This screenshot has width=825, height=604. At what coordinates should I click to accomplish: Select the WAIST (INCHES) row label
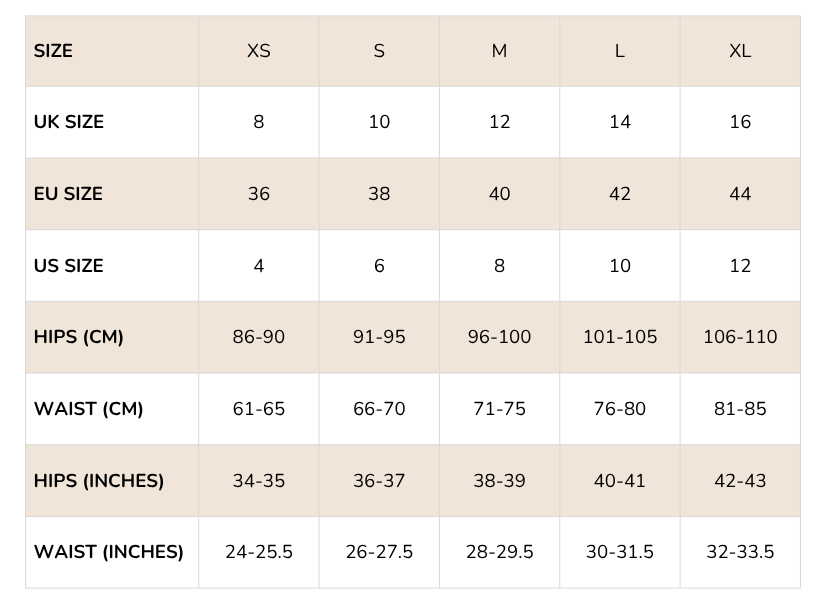pos(109,552)
